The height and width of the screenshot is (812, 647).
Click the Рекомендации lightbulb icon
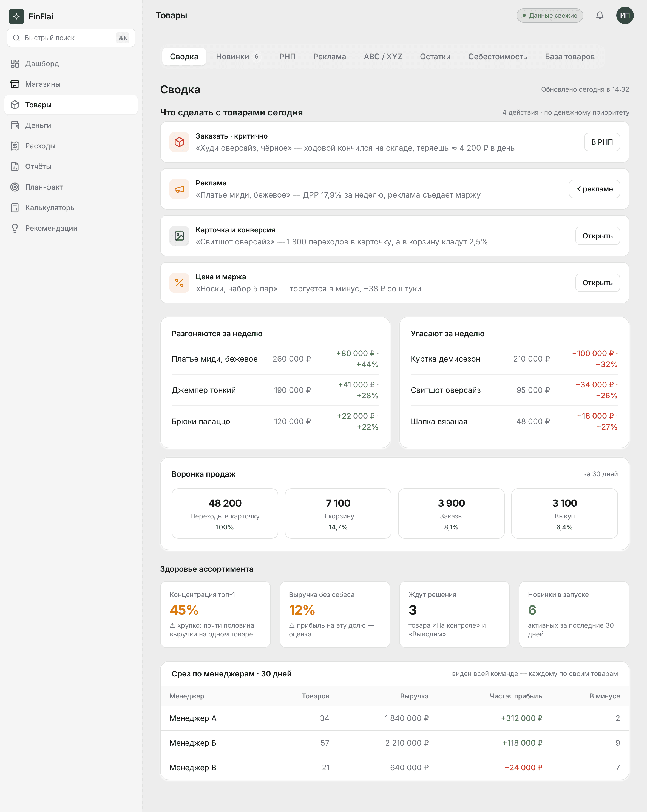[15, 228]
